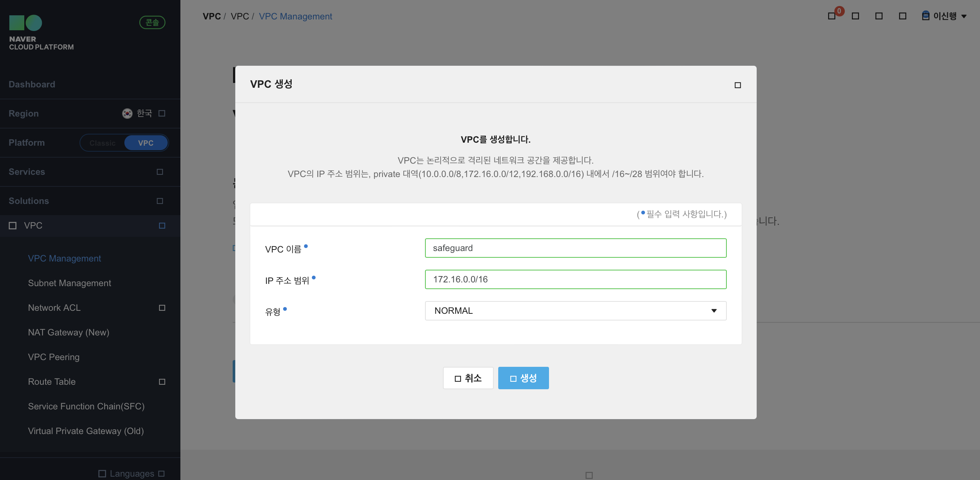Click the 생성 create button
980x480 pixels.
[x=523, y=378]
